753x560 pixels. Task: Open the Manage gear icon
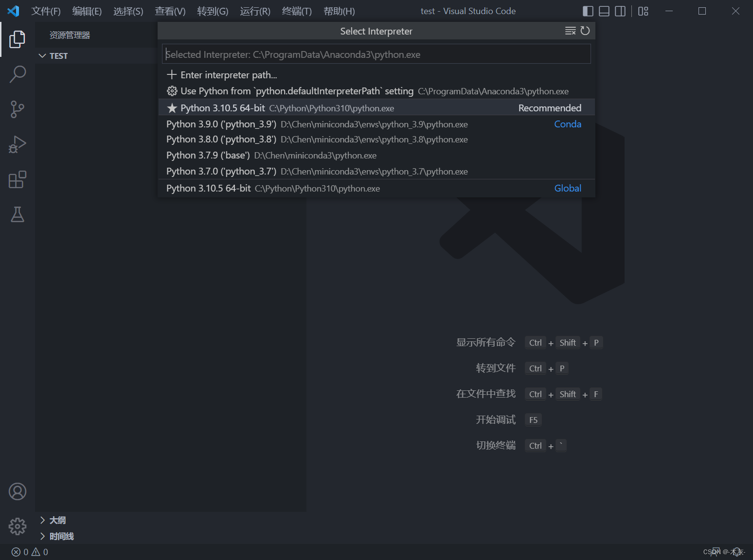tap(18, 526)
